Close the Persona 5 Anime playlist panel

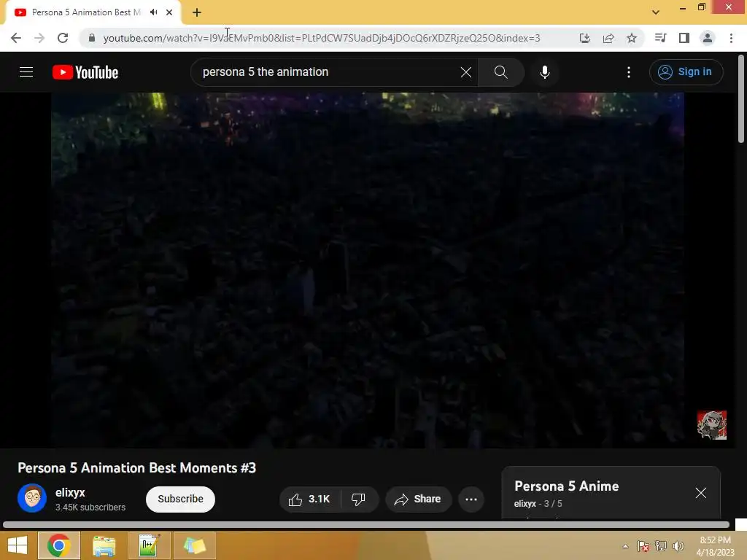pos(701,493)
